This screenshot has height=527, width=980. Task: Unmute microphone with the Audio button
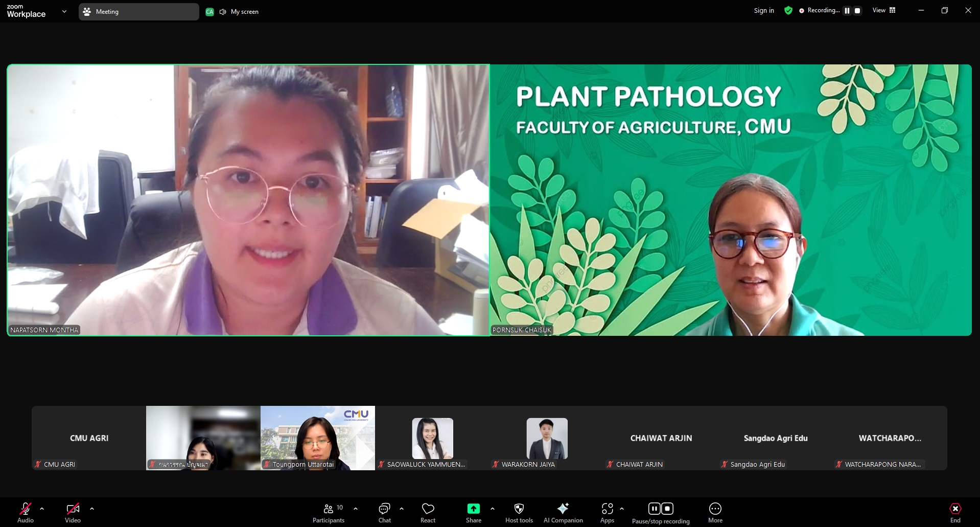click(26, 513)
